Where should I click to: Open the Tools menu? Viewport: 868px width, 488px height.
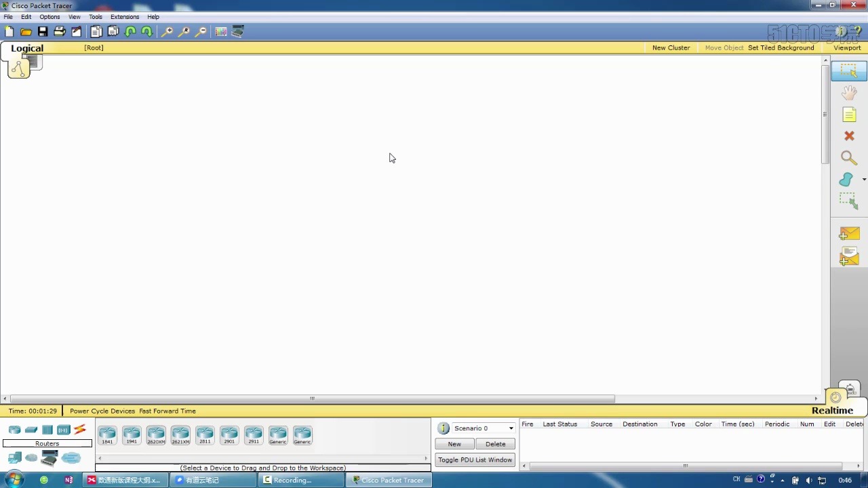pyautogui.click(x=96, y=17)
